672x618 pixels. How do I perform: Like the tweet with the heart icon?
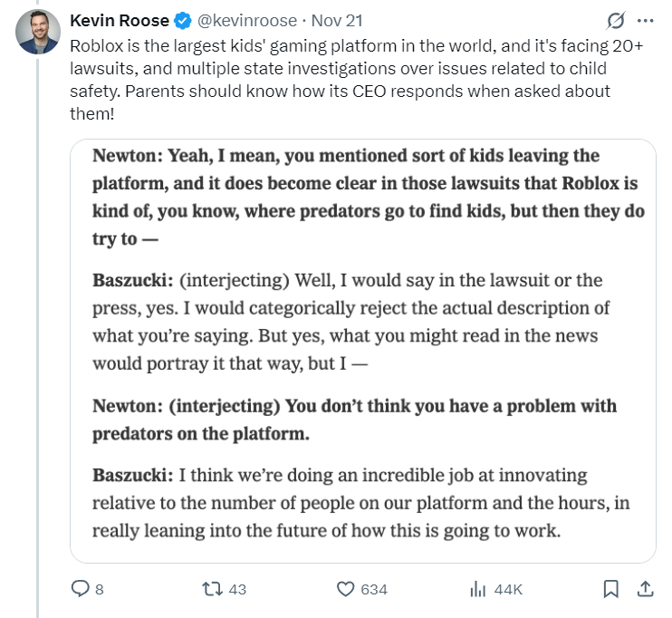pyautogui.click(x=345, y=589)
